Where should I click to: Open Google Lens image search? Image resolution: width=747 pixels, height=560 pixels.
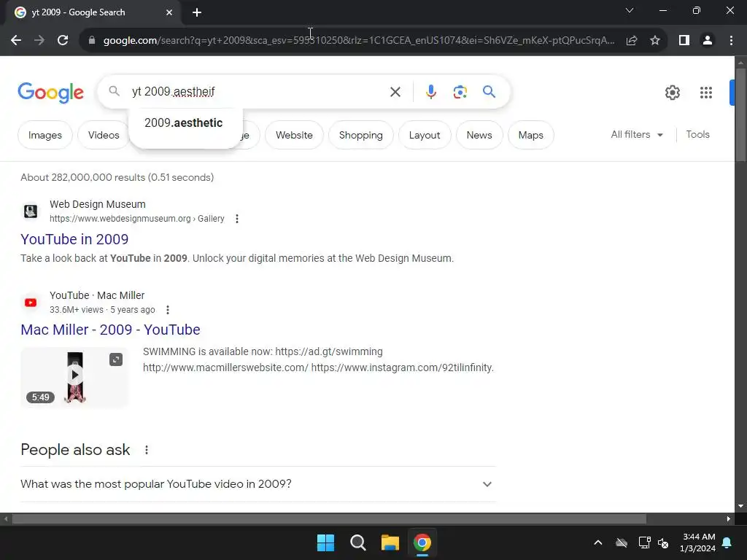(460, 92)
